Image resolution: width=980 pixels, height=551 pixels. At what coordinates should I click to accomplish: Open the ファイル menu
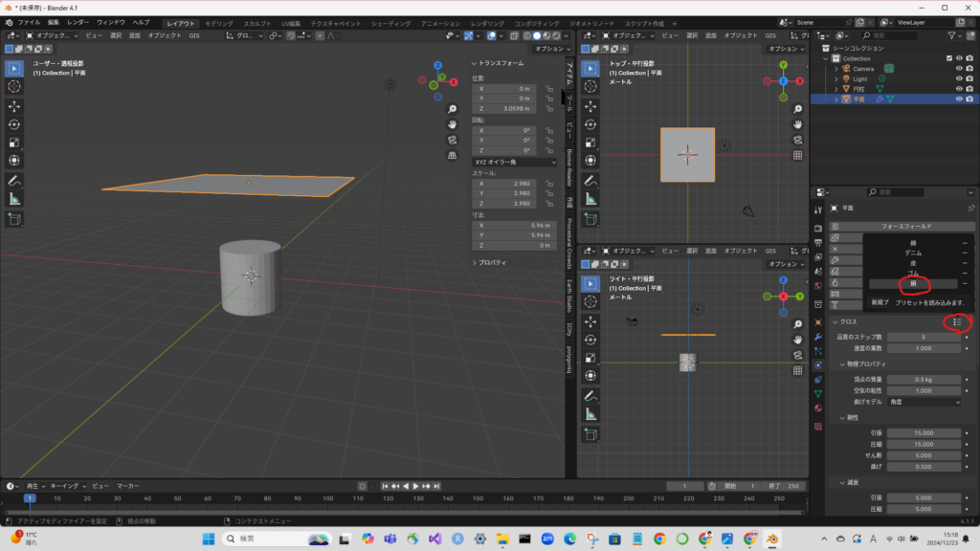[x=29, y=22]
